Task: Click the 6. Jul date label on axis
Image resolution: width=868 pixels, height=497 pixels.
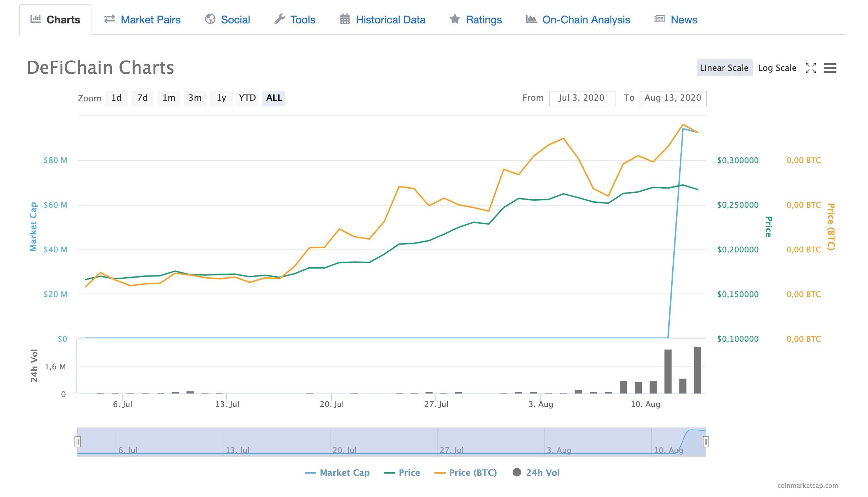Action: pos(122,404)
